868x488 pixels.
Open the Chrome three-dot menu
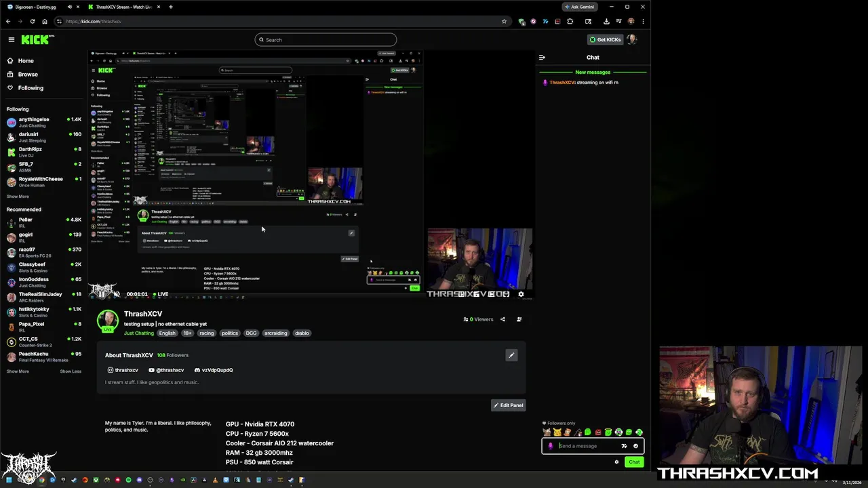click(643, 21)
